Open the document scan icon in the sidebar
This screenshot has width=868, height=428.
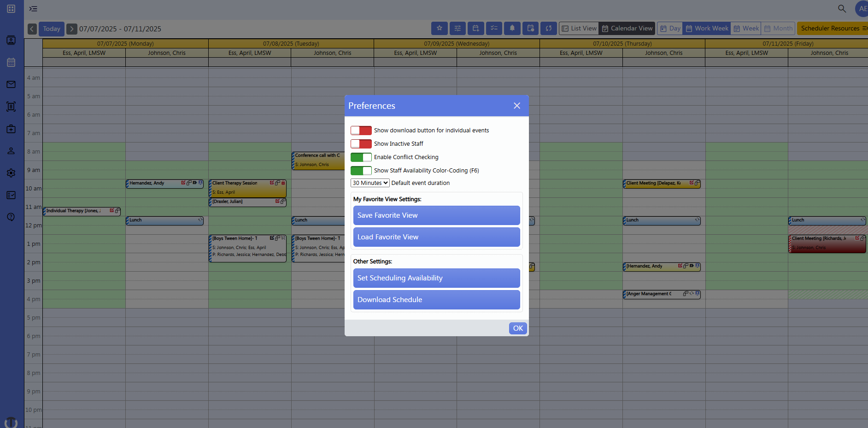[x=11, y=107]
